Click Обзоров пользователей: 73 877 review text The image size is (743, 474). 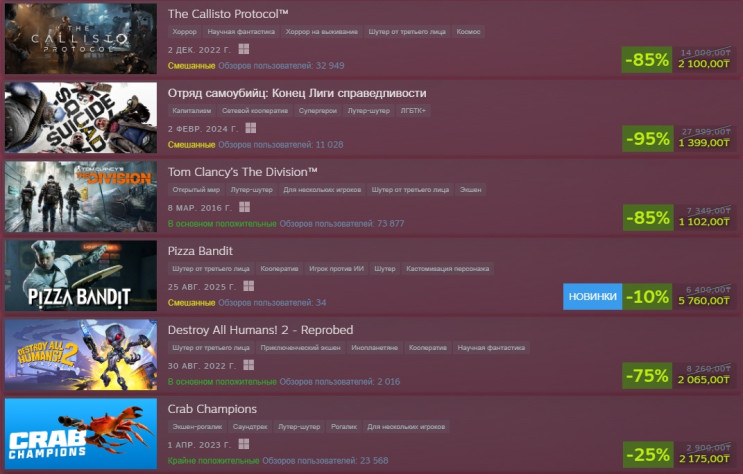pyautogui.click(x=342, y=224)
